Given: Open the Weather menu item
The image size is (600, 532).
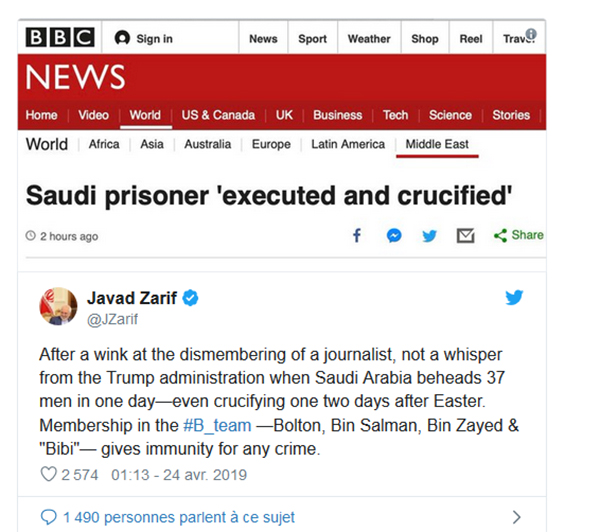Looking at the screenshot, I should click(369, 39).
